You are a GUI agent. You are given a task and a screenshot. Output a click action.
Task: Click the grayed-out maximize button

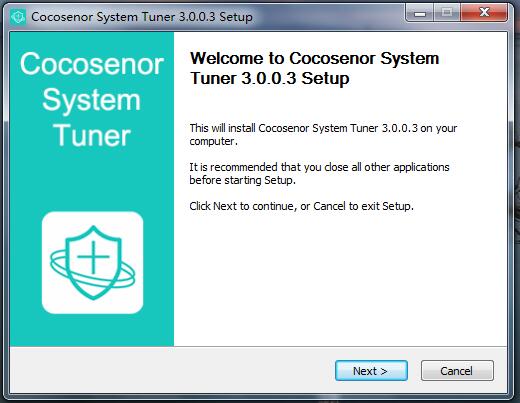(x=447, y=13)
